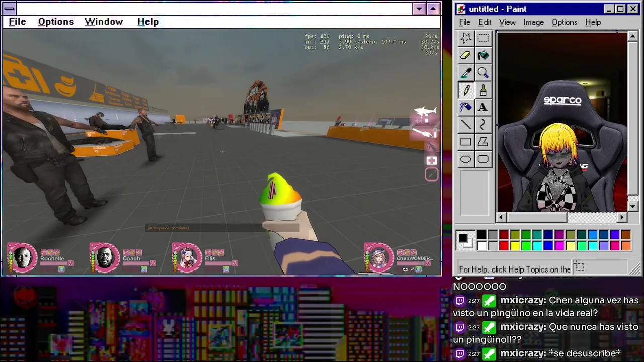Pick the black swatch in the palette

pyautogui.click(x=481, y=235)
